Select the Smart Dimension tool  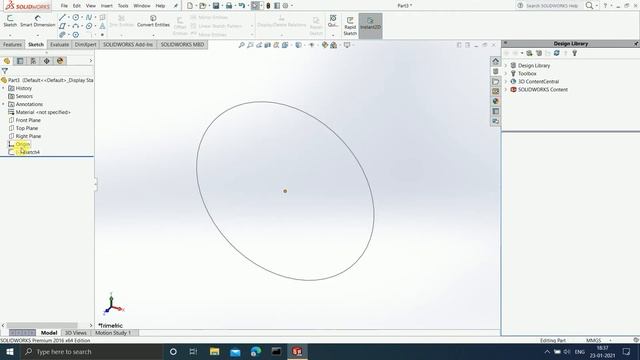point(38,21)
